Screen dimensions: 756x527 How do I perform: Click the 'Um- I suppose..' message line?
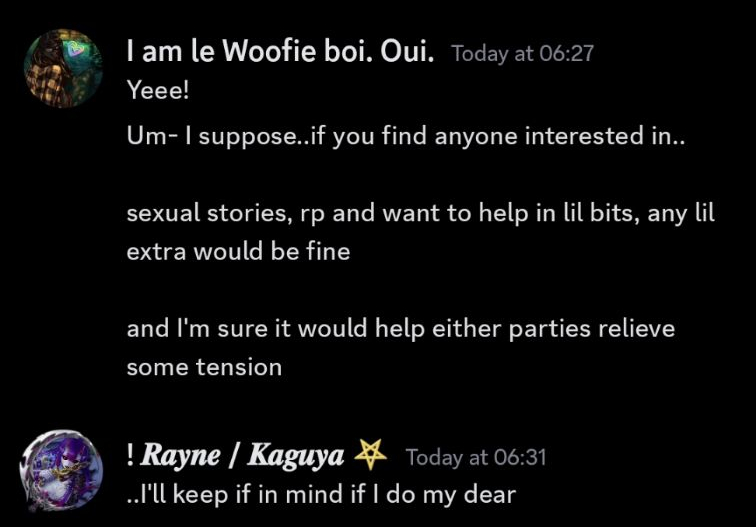[405, 136]
